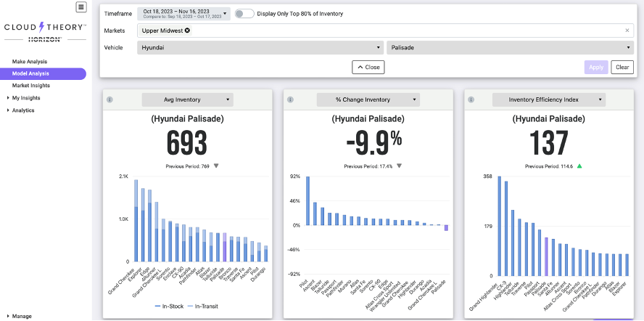Click Ascent bar in % Change Inventory chart

pyautogui.click(x=315, y=214)
